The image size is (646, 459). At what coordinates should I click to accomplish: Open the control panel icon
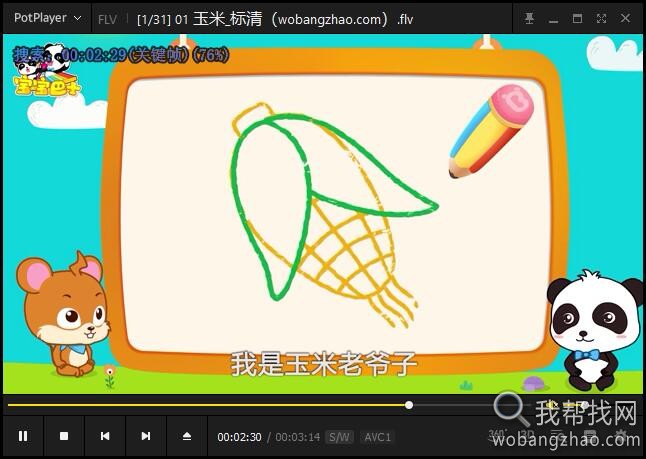point(590,435)
